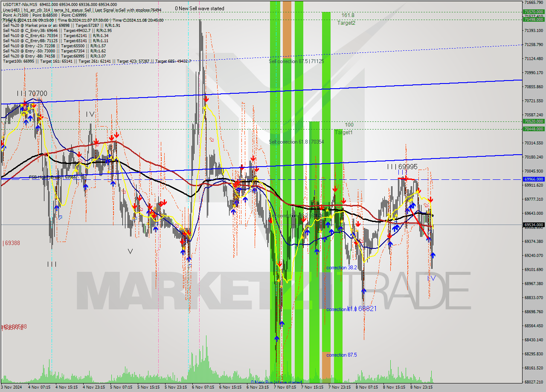The width and height of the screenshot is (546, 392).
Task: Select the 161.8 Fibonacci level label
Action: (x=348, y=15)
